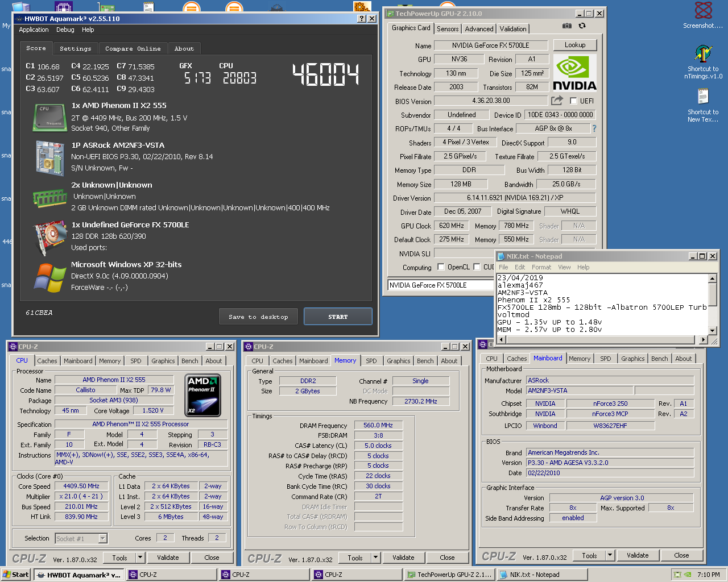Open the Application menu in Aquamark
This screenshot has height=582, width=728.
34,30
